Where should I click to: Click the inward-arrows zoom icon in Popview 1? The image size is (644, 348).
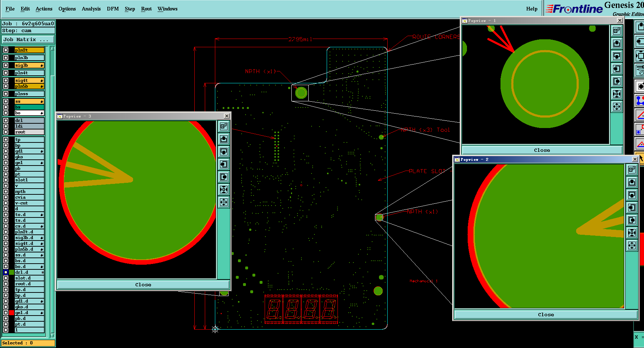click(x=617, y=94)
